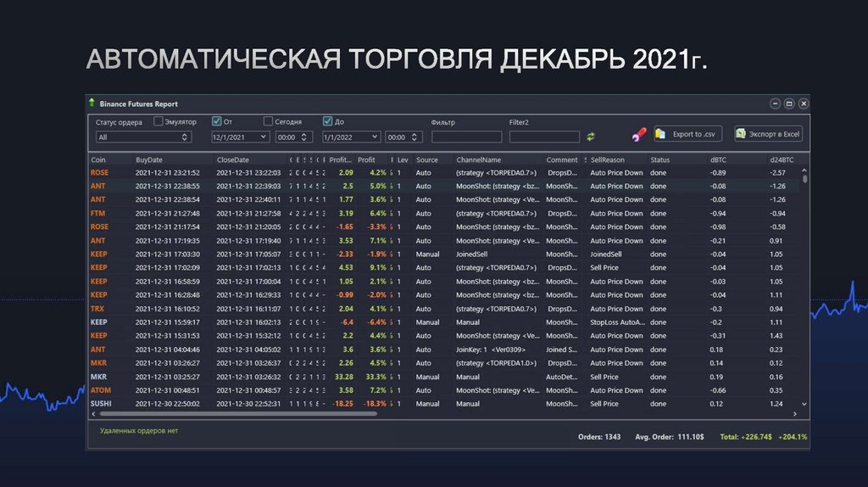Click the AutoDet... comment cell

click(562, 377)
